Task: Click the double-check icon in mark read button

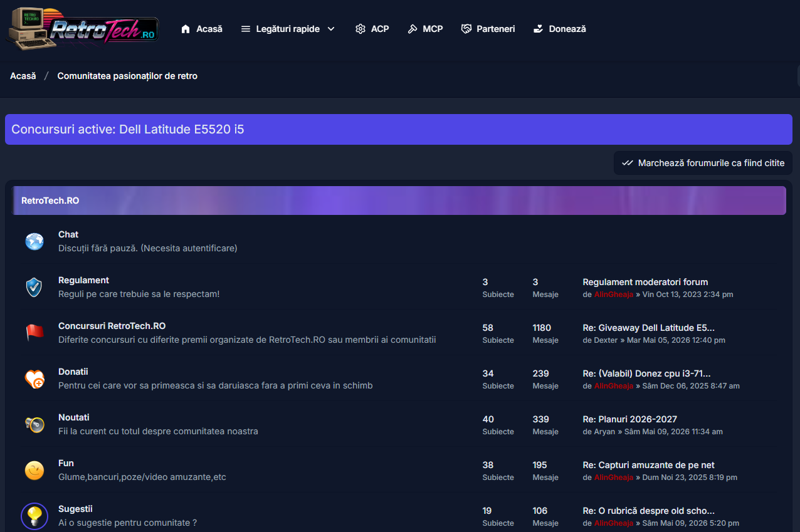Action: click(627, 163)
